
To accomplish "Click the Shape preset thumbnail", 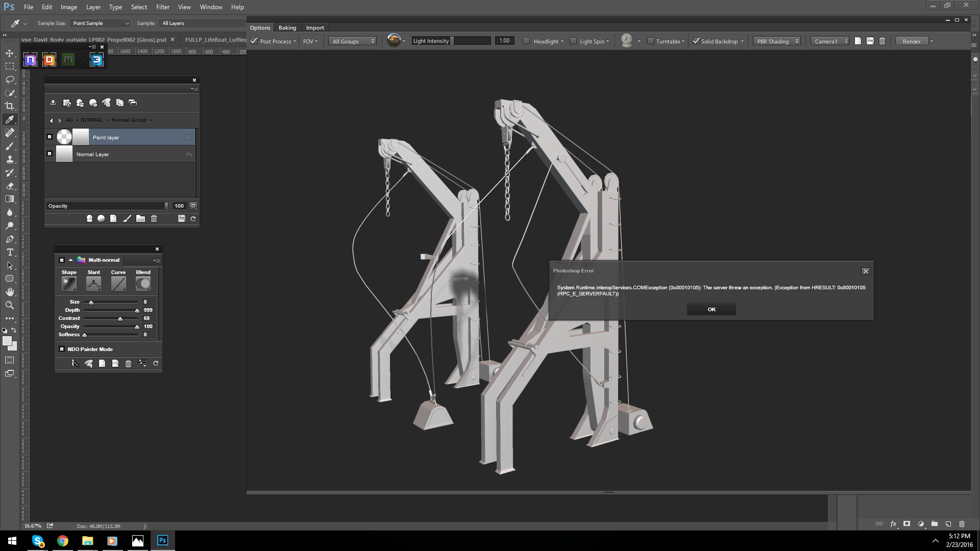I will (69, 284).
